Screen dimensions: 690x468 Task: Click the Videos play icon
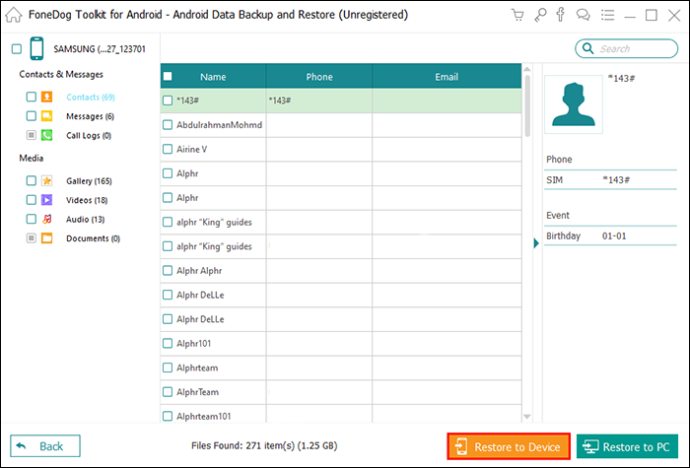(x=47, y=200)
